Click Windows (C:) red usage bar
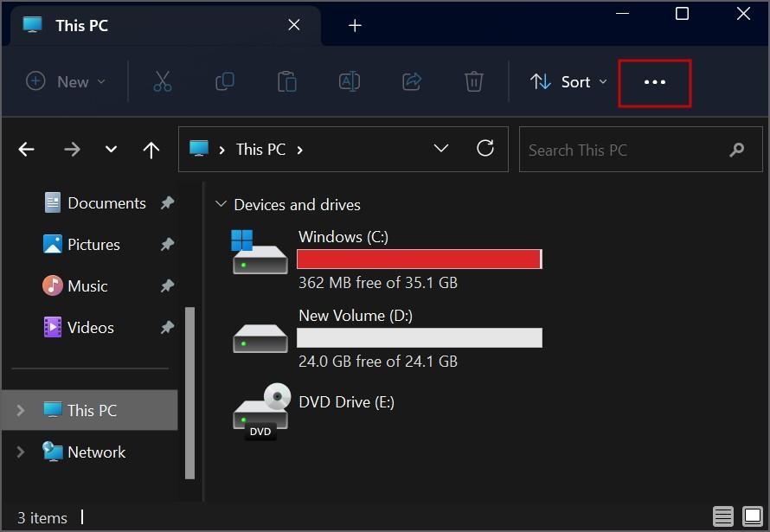Screen dimensions: 770x532 pos(420,260)
